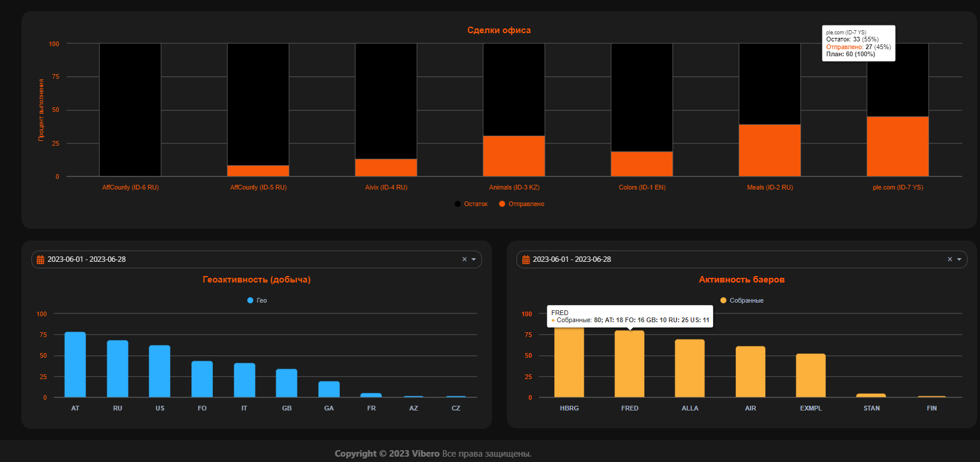Click the Активность баеров chart title

(742, 280)
